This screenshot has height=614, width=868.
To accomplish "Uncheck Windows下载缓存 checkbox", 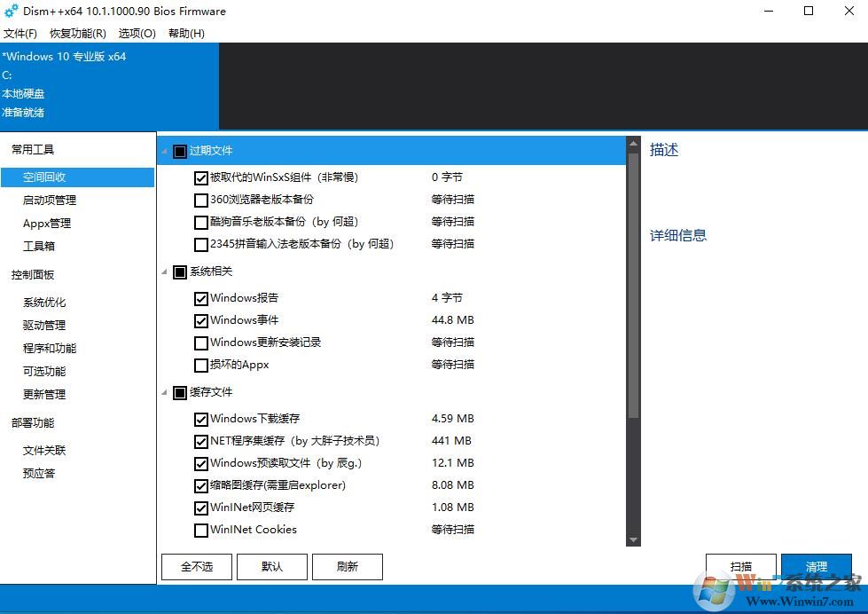I will [x=201, y=420].
